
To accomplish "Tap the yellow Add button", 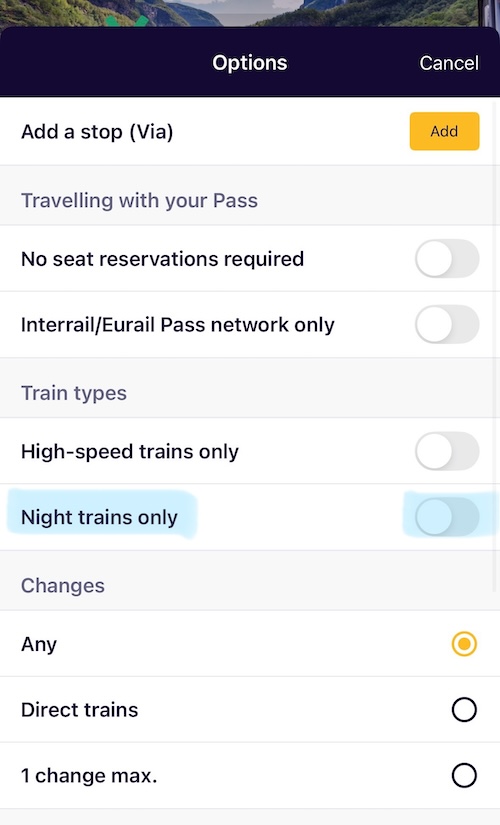I will (x=444, y=131).
